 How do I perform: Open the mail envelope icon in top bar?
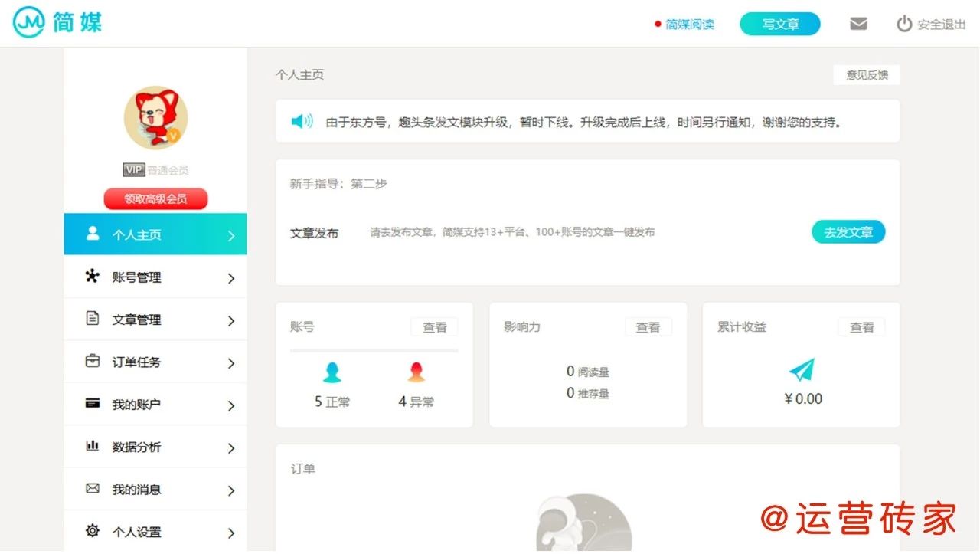coord(858,23)
